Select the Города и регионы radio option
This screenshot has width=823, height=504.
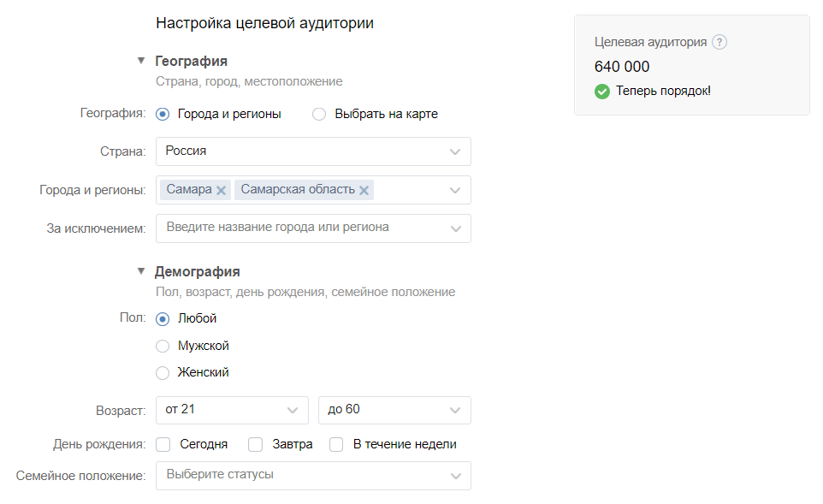coord(163,114)
